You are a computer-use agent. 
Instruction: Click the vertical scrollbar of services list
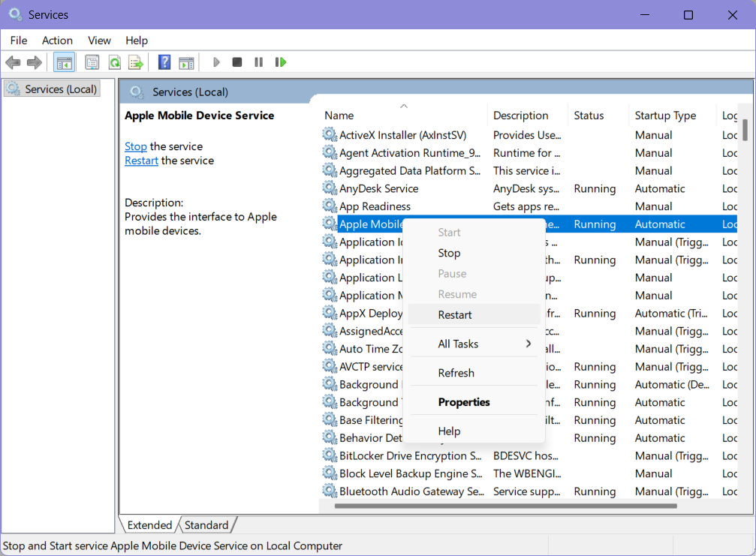click(745, 130)
